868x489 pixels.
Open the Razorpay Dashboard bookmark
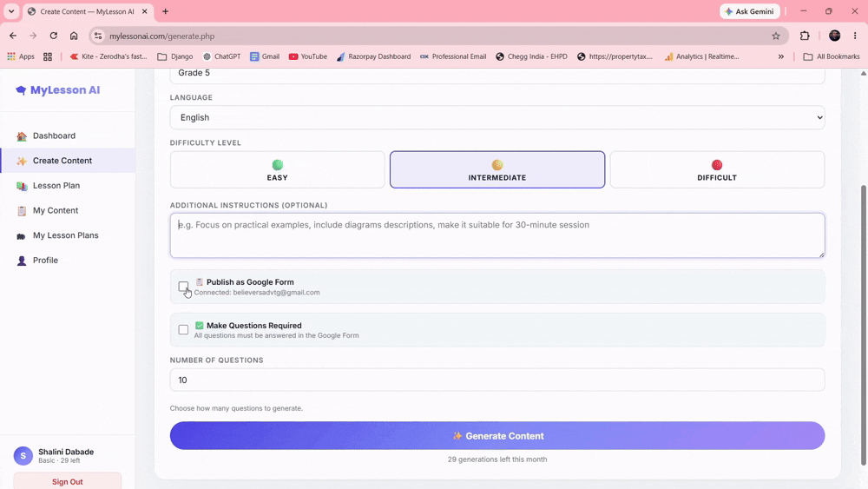tap(373, 56)
